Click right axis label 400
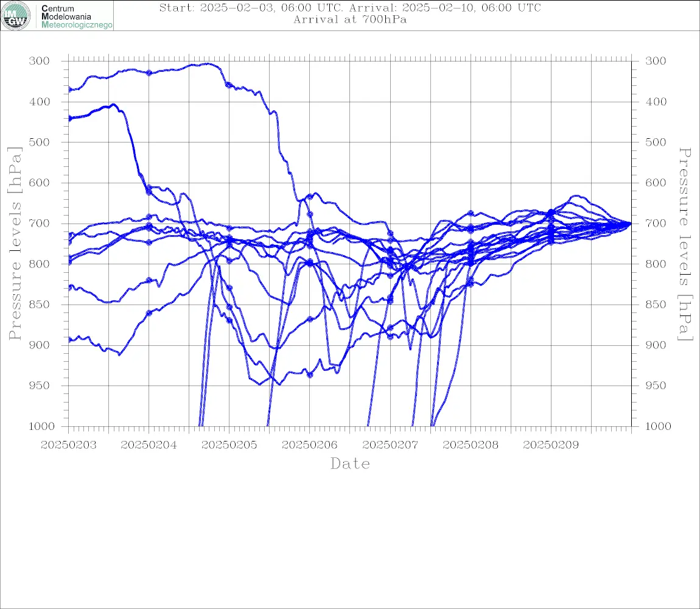Viewport: 700px width, 609px height. coord(656,102)
